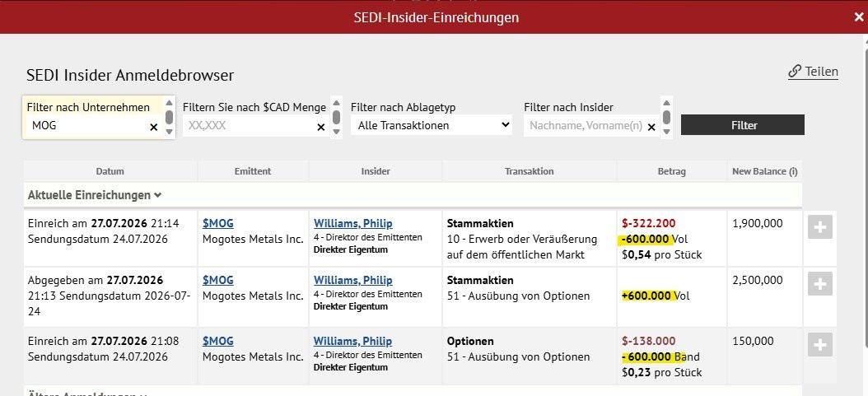Viewport: 868px width, 396px height.
Task: Open the Teilen share link
Action: [813, 72]
